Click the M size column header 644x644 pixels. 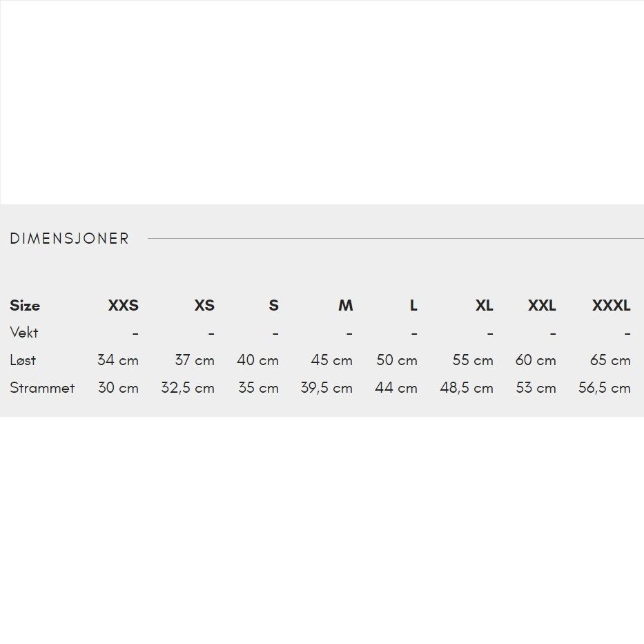(x=345, y=306)
